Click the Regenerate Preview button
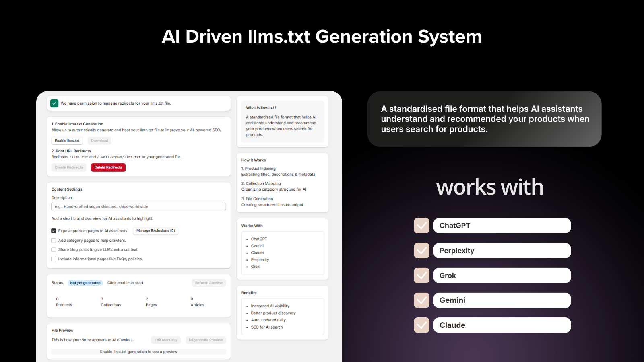644x362 pixels. click(206, 340)
